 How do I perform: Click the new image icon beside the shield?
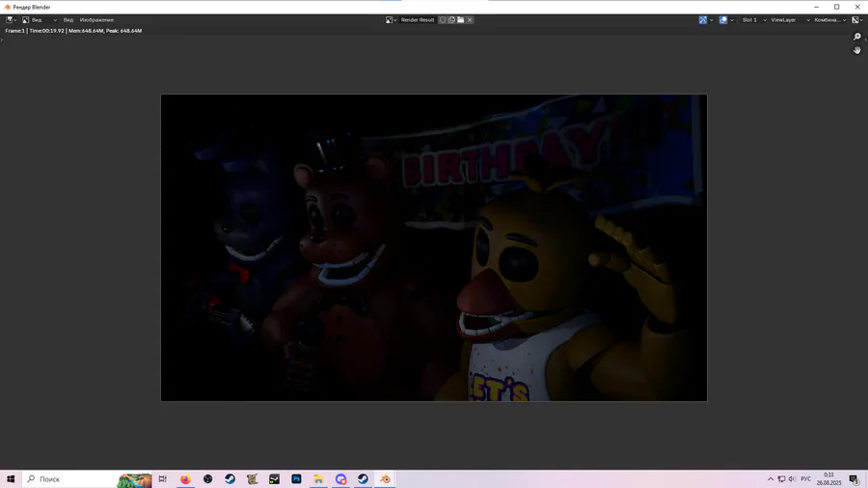[x=451, y=20]
